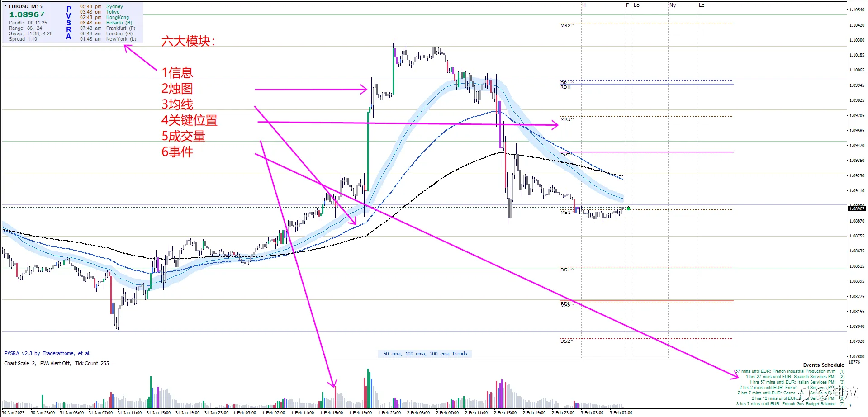
Task: Click the EURUSD M15 symbol label
Action: point(26,6)
